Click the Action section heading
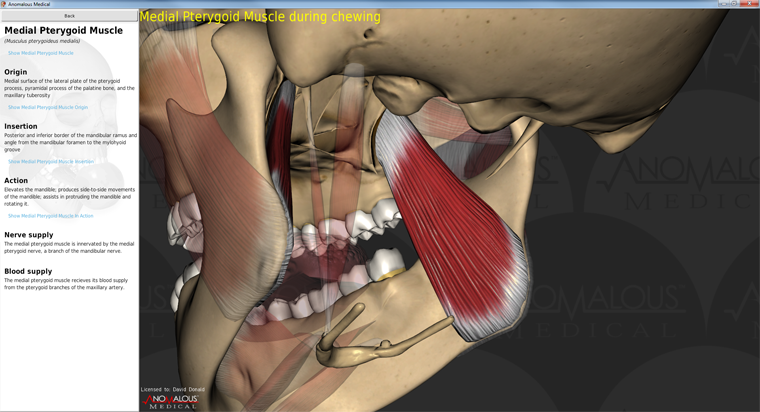 tap(16, 181)
